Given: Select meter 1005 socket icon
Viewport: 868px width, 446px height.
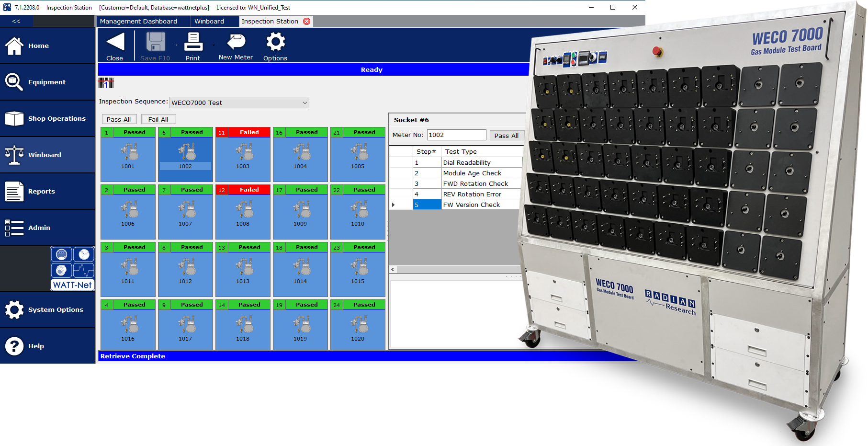Looking at the screenshot, I should click(359, 152).
